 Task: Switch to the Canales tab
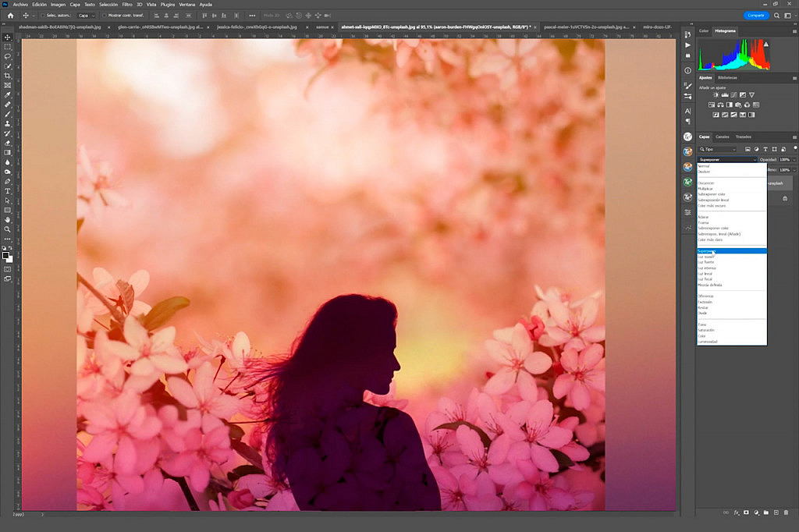point(722,137)
